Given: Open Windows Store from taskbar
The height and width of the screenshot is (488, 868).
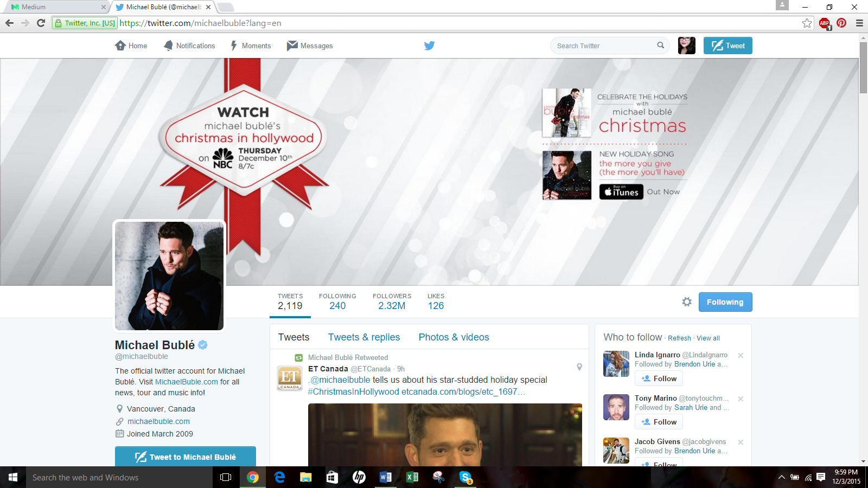Looking at the screenshot, I should pos(333,477).
